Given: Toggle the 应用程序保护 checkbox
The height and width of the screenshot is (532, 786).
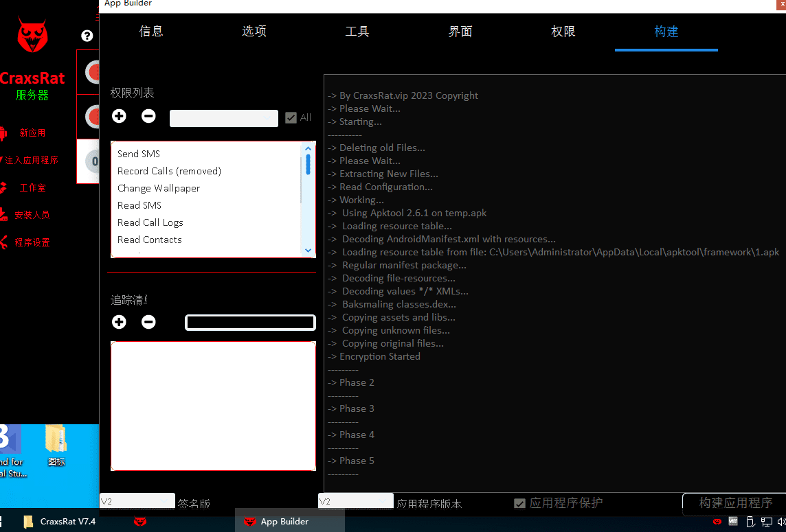Looking at the screenshot, I should click(520, 503).
